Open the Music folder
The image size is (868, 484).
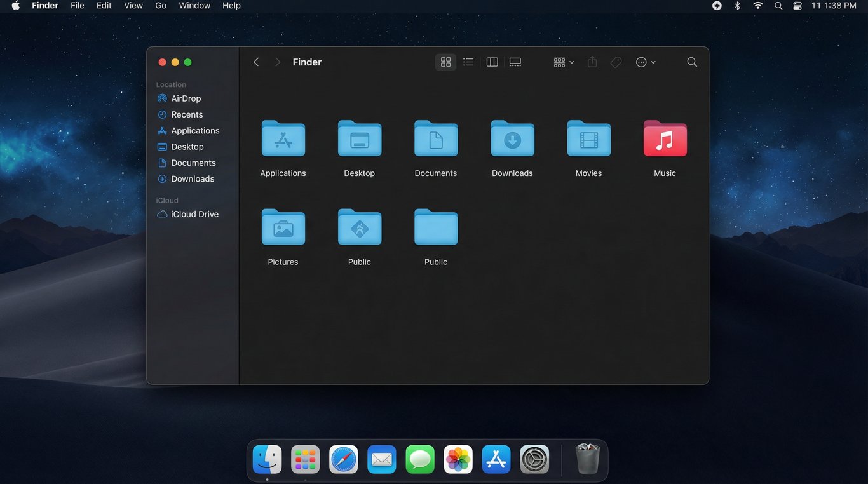[x=664, y=139]
